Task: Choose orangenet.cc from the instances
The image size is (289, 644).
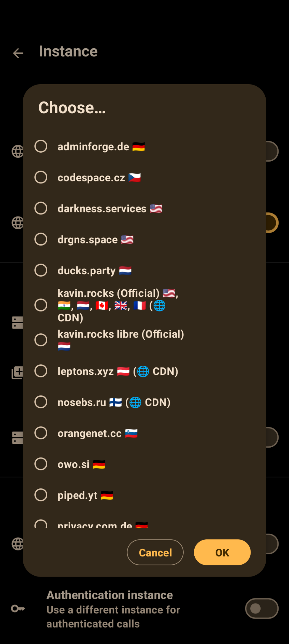Action: click(41, 433)
